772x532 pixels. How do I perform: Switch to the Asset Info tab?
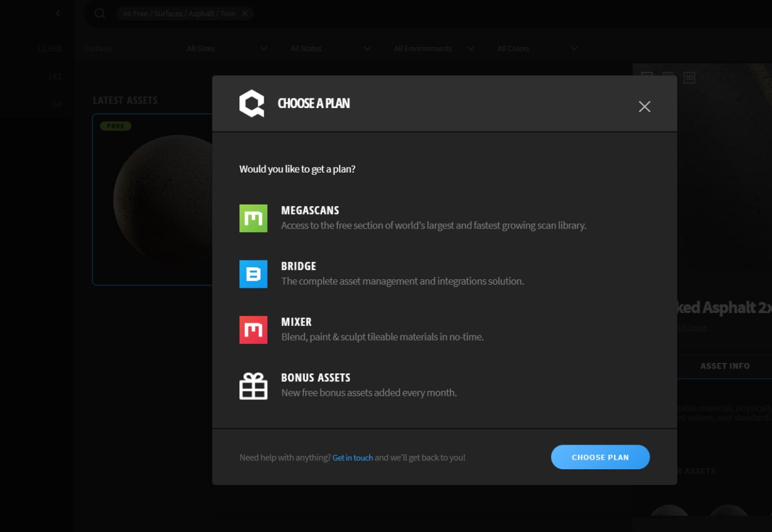[x=725, y=366]
